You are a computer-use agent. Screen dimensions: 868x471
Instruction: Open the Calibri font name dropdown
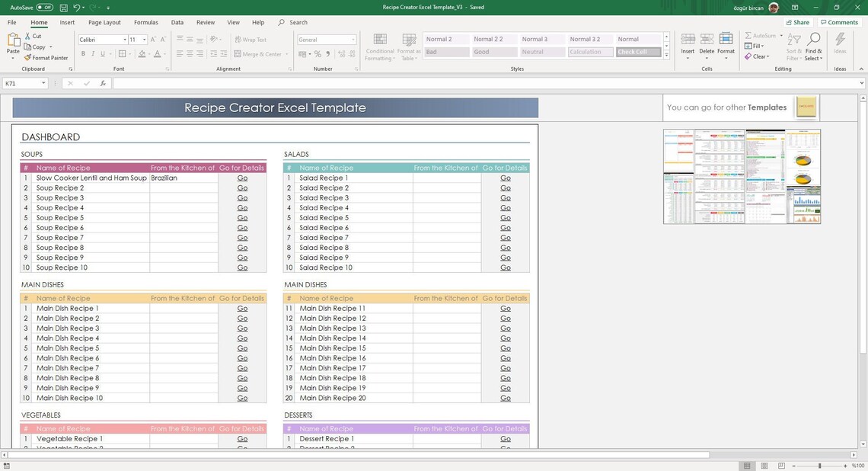[x=125, y=40]
